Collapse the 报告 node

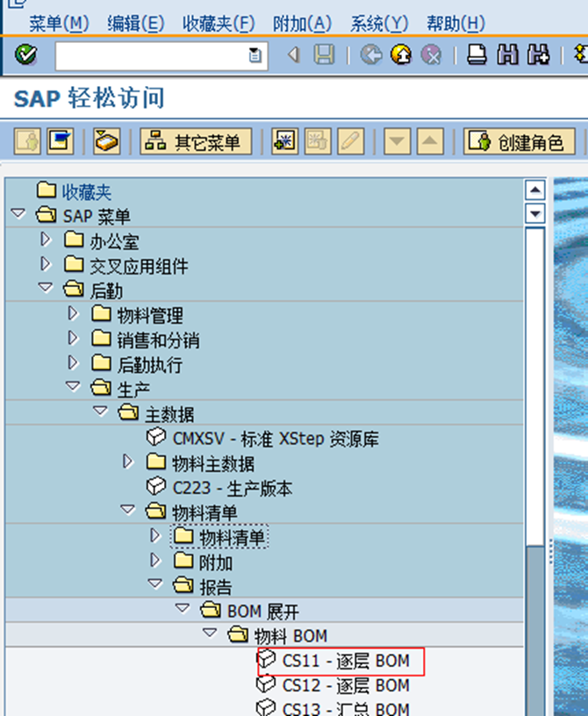[155, 584]
